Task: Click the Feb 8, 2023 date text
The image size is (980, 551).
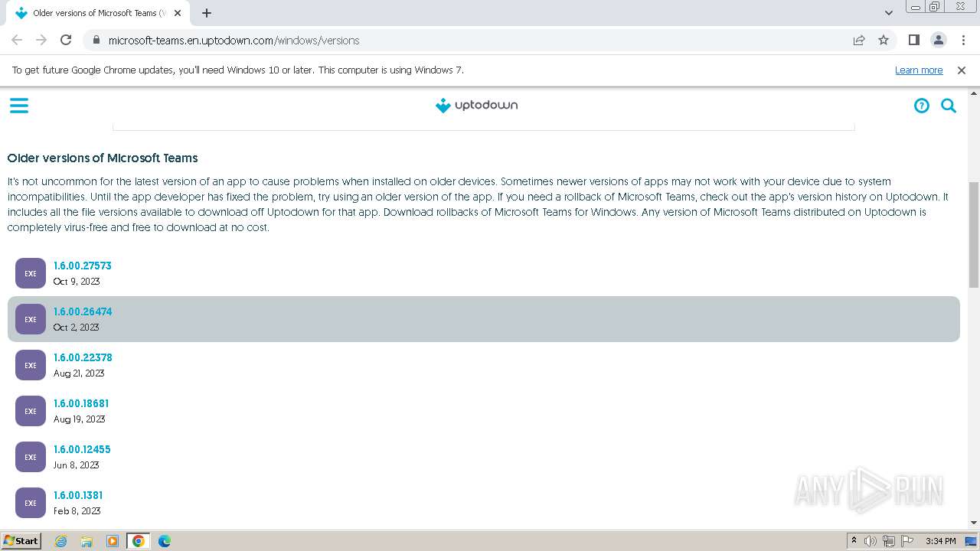Action: pyautogui.click(x=77, y=511)
